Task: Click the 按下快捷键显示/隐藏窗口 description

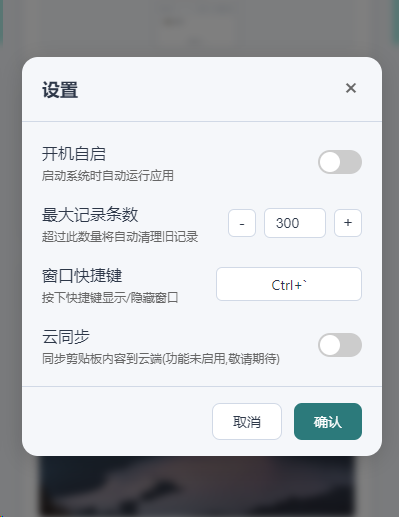Action: click(x=110, y=298)
